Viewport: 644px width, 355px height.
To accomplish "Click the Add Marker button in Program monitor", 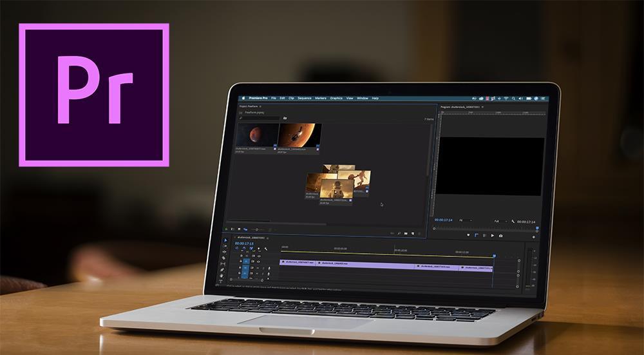I will coord(468,235).
